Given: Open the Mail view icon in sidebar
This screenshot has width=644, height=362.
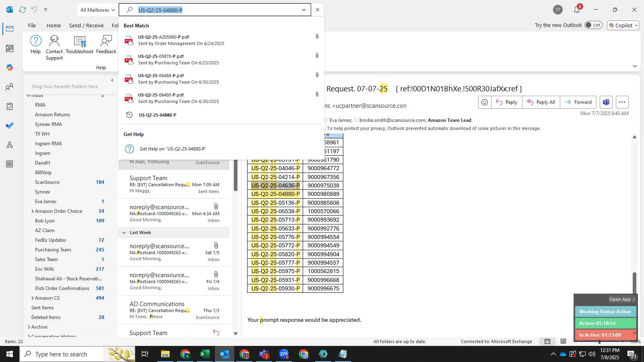Looking at the screenshot, I should point(10,29).
